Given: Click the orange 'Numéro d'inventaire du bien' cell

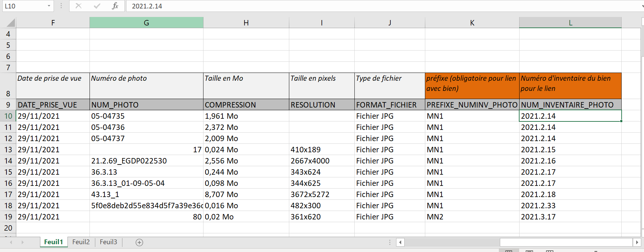Looking at the screenshot, I should pos(570,86).
